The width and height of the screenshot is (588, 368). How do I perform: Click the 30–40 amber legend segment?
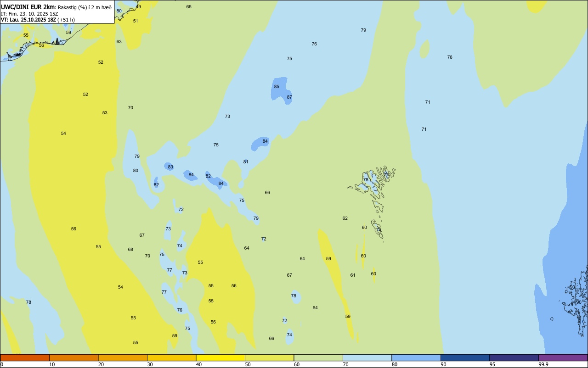point(171,357)
